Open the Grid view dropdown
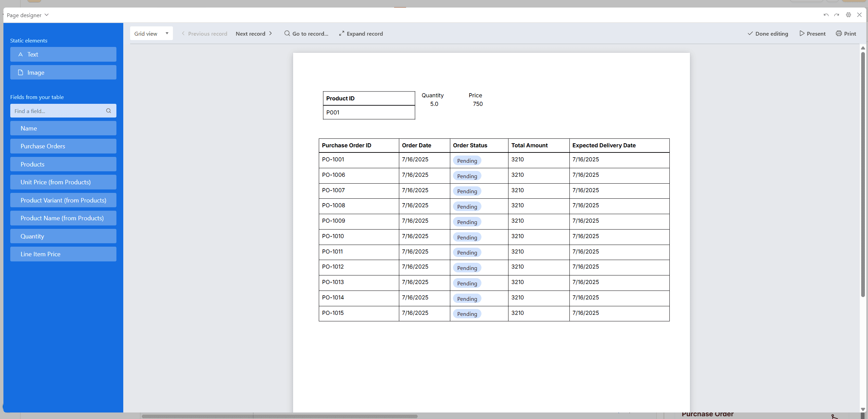This screenshot has height=419, width=868. click(151, 34)
